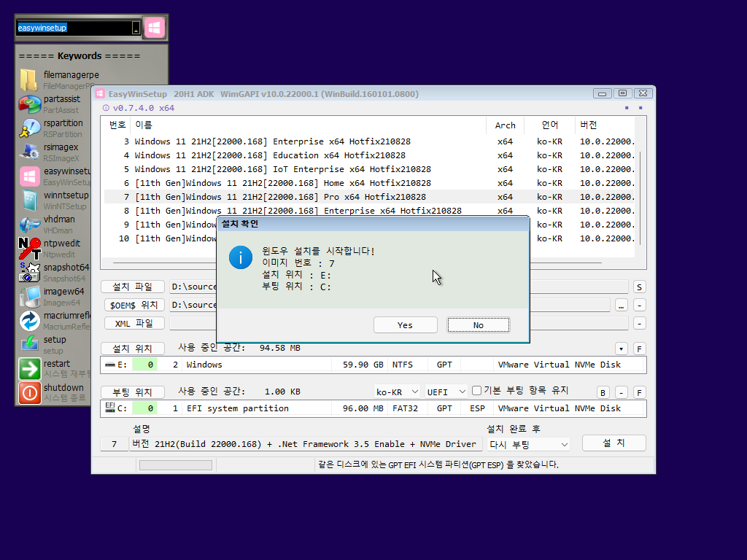The image size is (747, 560).
Task: Click the 번호 column header
Action: click(x=117, y=125)
